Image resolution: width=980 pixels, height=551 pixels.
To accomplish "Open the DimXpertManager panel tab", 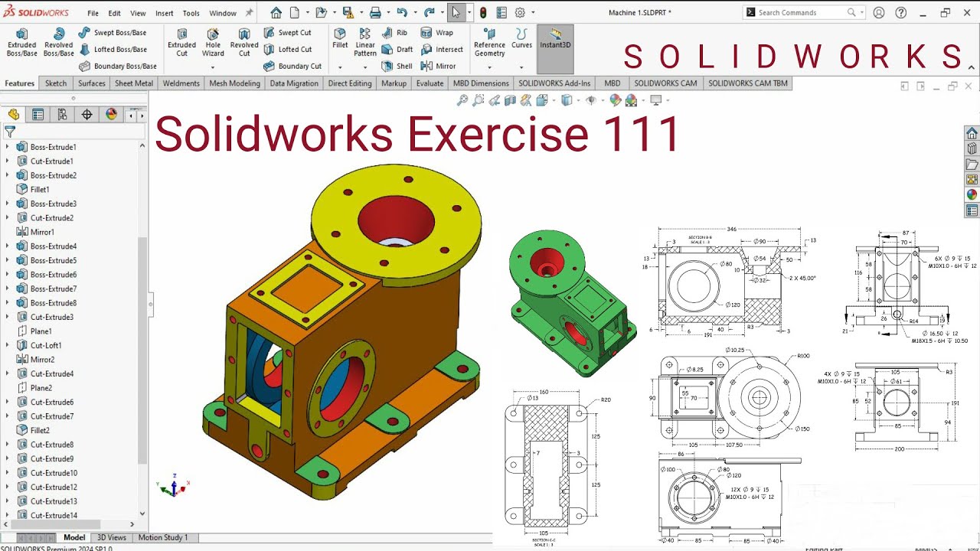I will click(87, 115).
